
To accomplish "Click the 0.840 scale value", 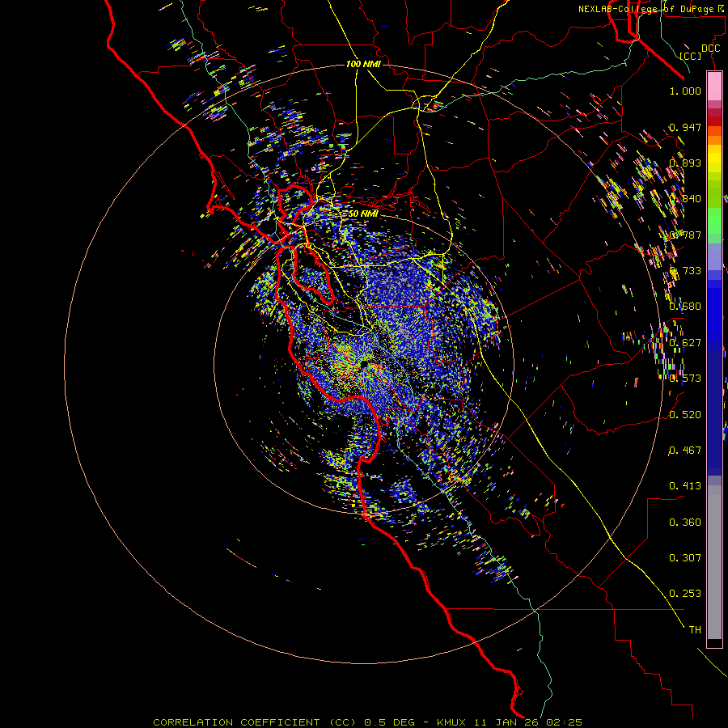I will [685, 198].
